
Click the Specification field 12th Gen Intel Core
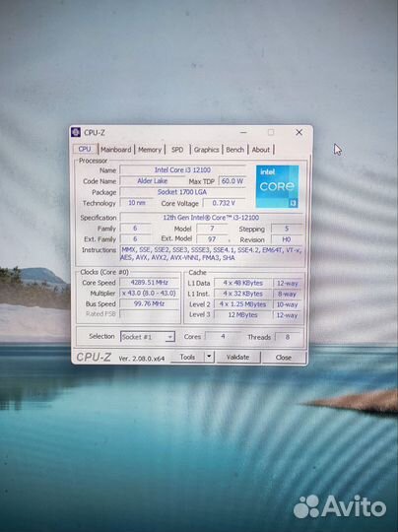click(211, 218)
